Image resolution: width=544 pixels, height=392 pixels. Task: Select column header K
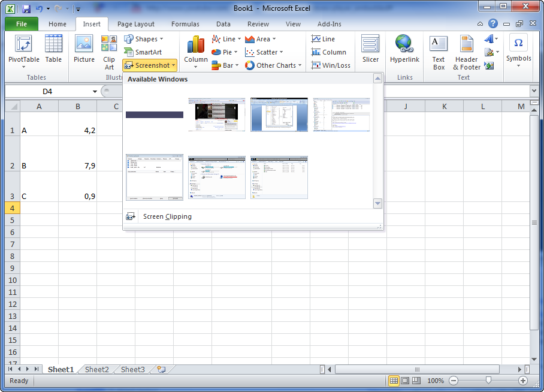(444, 106)
